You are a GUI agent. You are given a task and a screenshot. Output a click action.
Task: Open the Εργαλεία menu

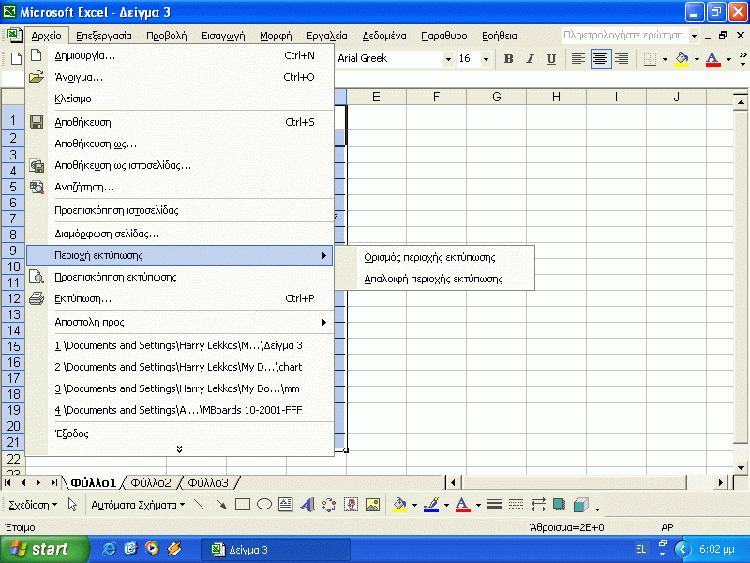coord(327,35)
